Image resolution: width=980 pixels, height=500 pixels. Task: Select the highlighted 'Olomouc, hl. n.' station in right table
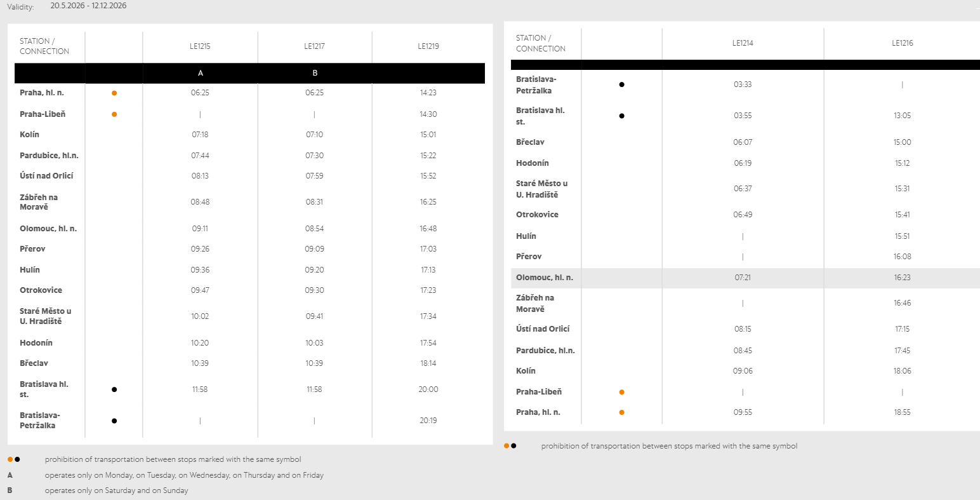click(545, 278)
